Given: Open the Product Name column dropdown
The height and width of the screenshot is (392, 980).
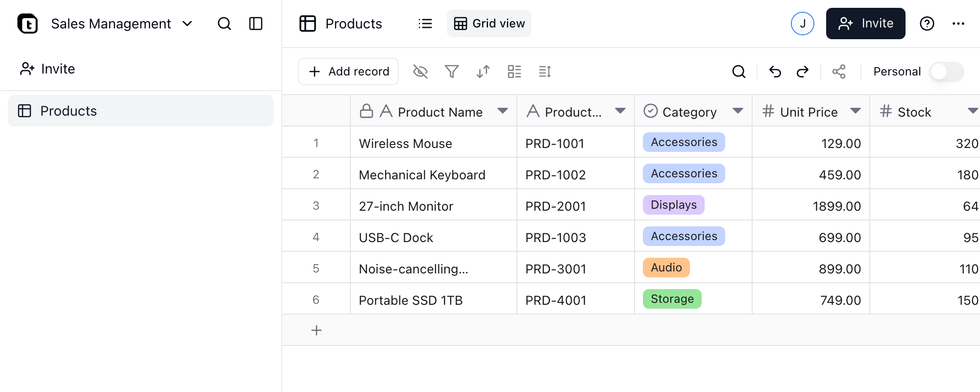Looking at the screenshot, I should pyautogui.click(x=502, y=111).
